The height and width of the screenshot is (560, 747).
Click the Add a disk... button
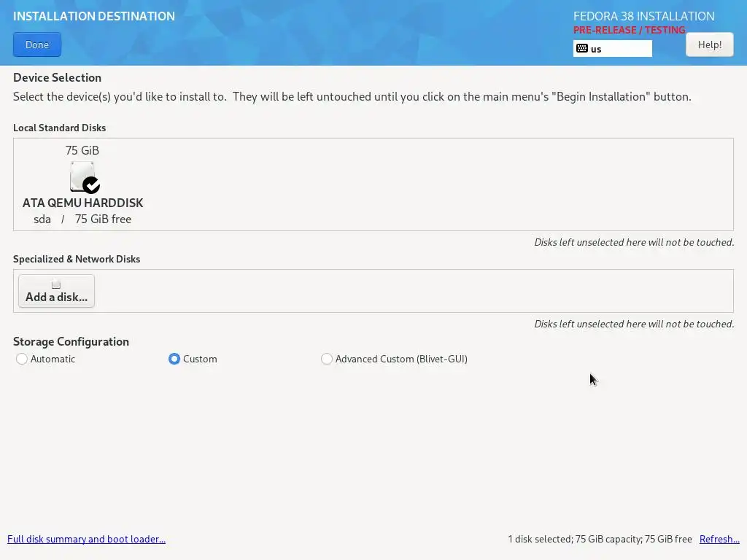click(x=56, y=291)
